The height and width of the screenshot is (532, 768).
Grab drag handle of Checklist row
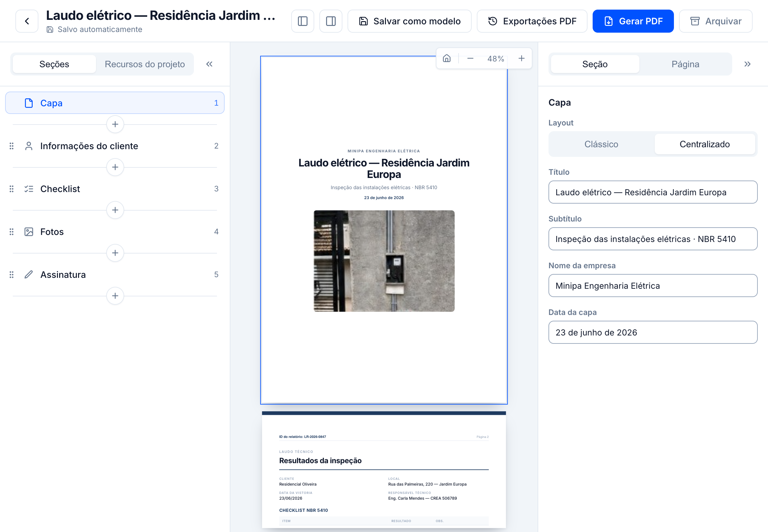coord(11,189)
